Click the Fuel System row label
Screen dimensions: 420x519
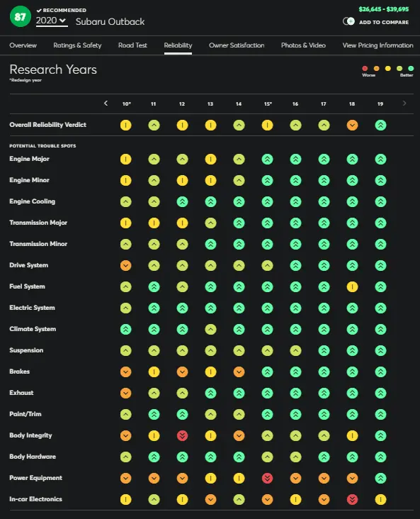pos(27,286)
